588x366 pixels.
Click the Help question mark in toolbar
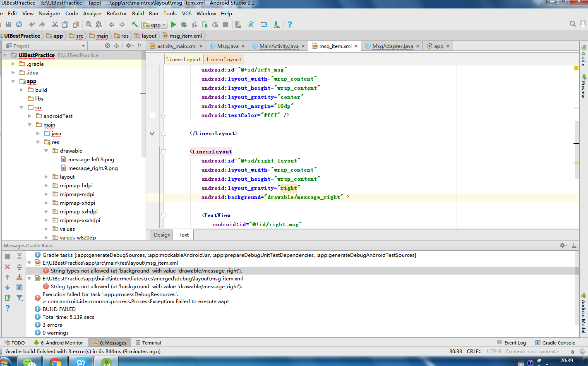(290, 24)
